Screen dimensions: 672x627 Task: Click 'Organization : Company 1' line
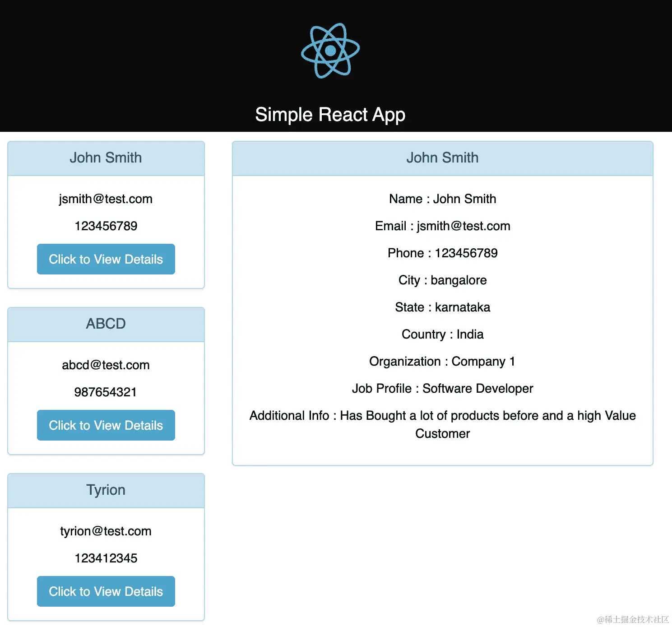click(x=442, y=362)
